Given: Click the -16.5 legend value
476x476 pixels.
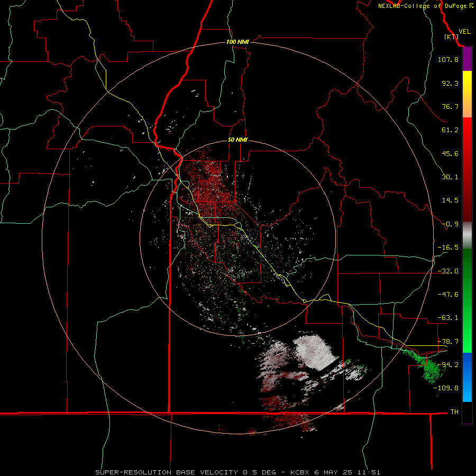Looking at the screenshot, I should pos(448,248).
